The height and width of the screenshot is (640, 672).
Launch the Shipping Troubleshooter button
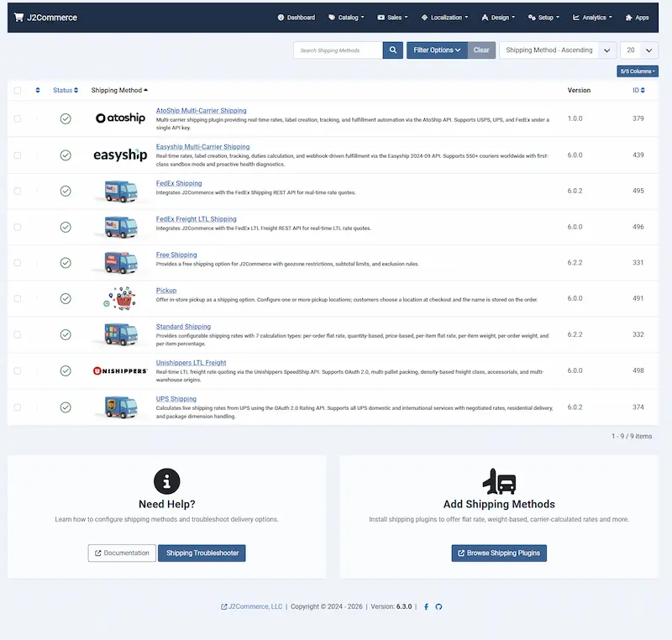(x=202, y=553)
